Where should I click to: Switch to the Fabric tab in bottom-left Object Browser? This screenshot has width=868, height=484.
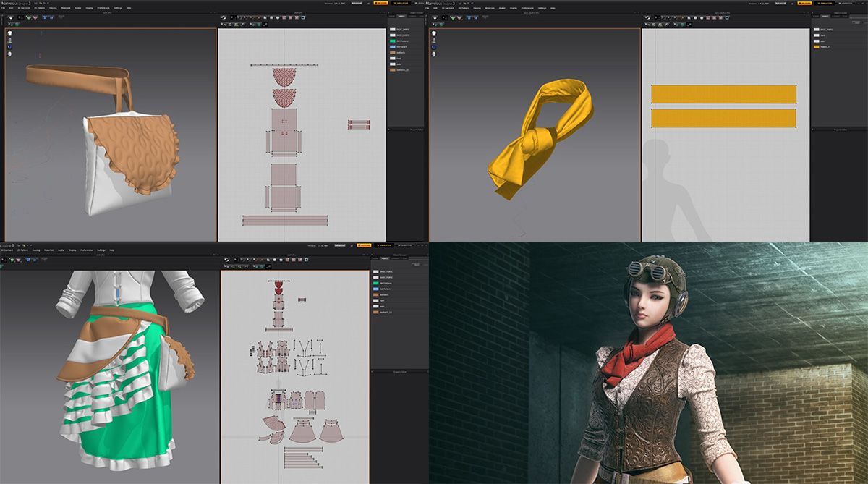tap(384, 258)
